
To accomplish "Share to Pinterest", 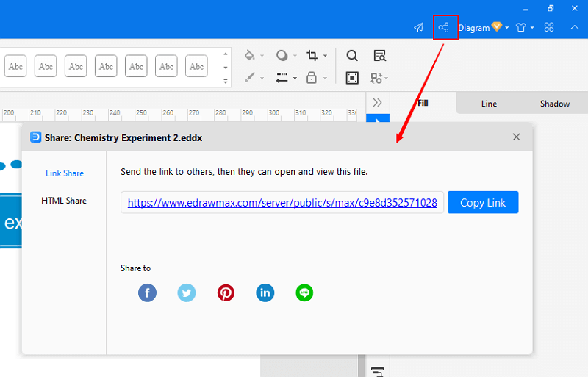I will pyautogui.click(x=226, y=292).
